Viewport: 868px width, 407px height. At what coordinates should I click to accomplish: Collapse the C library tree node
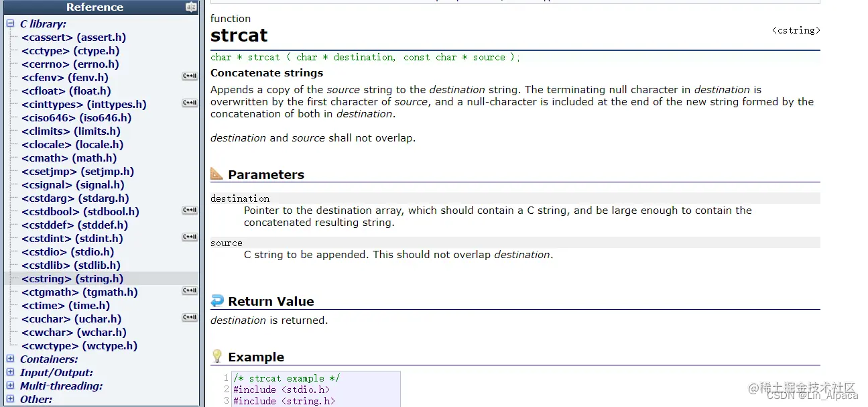10,23
